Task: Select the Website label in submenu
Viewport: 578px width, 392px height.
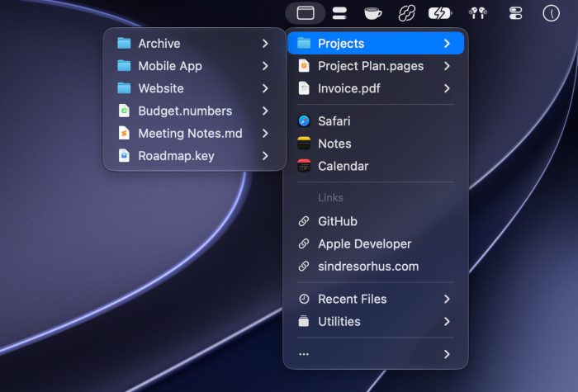Action: click(x=161, y=88)
